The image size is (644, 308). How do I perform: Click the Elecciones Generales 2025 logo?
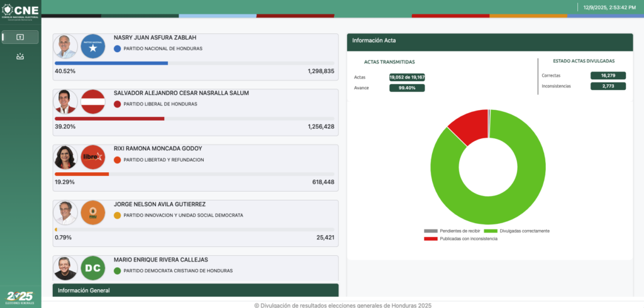[x=19, y=298]
